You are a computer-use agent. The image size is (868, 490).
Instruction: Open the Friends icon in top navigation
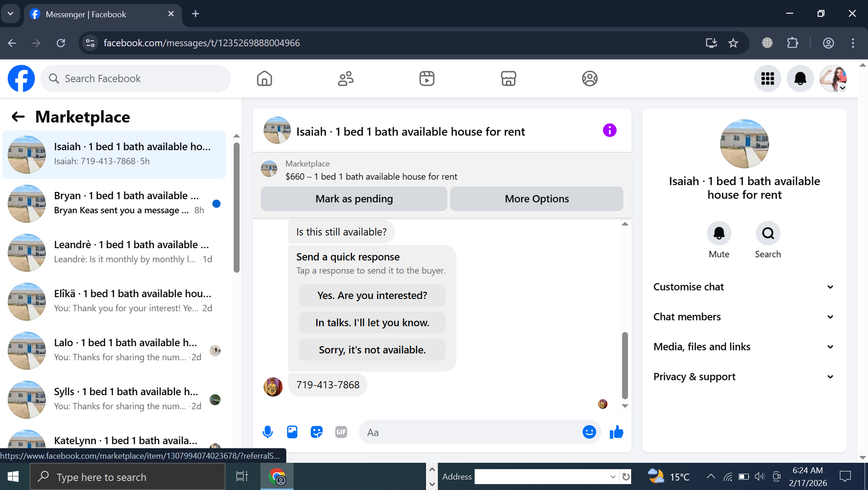[346, 78]
